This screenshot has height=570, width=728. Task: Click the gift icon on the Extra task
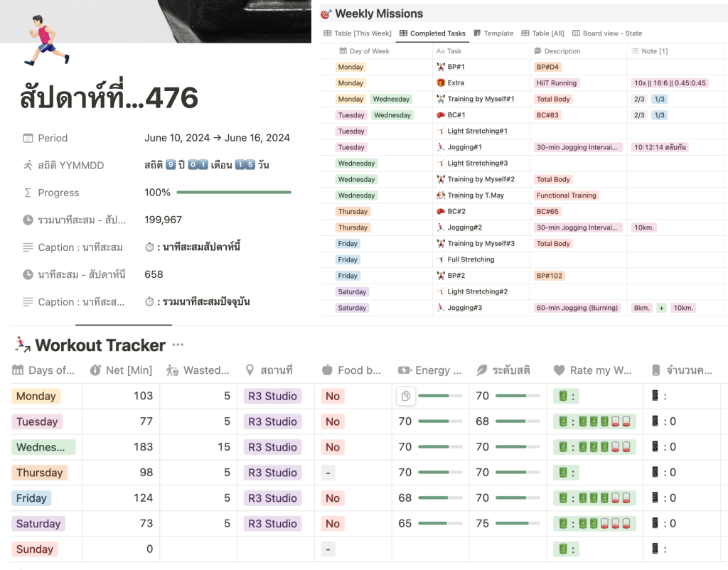[441, 83]
